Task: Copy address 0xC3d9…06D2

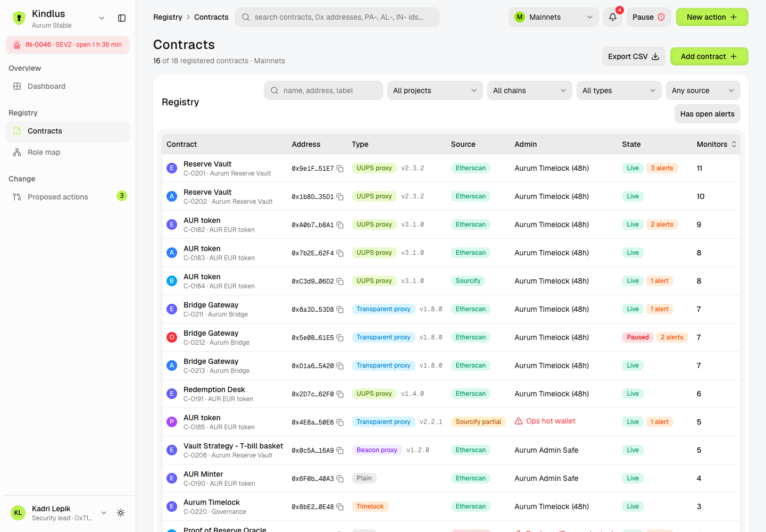Action: coord(340,281)
